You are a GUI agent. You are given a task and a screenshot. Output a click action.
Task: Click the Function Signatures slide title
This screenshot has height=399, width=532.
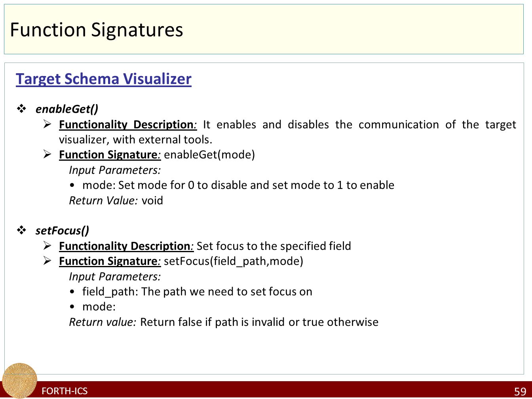click(x=97, y=30)
